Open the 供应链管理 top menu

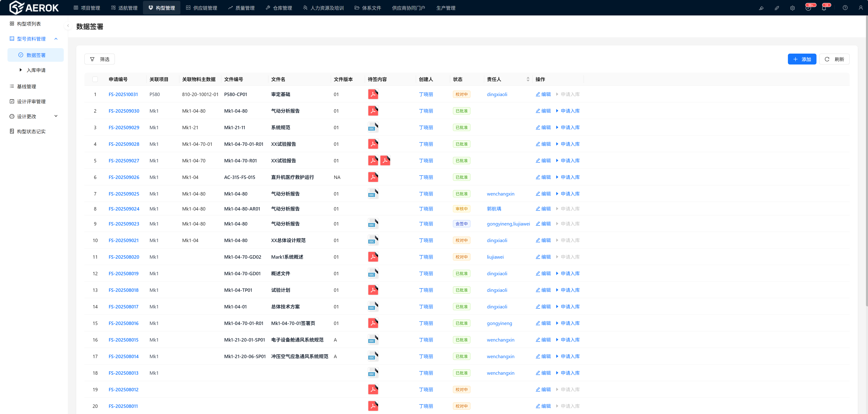(202, 8)
